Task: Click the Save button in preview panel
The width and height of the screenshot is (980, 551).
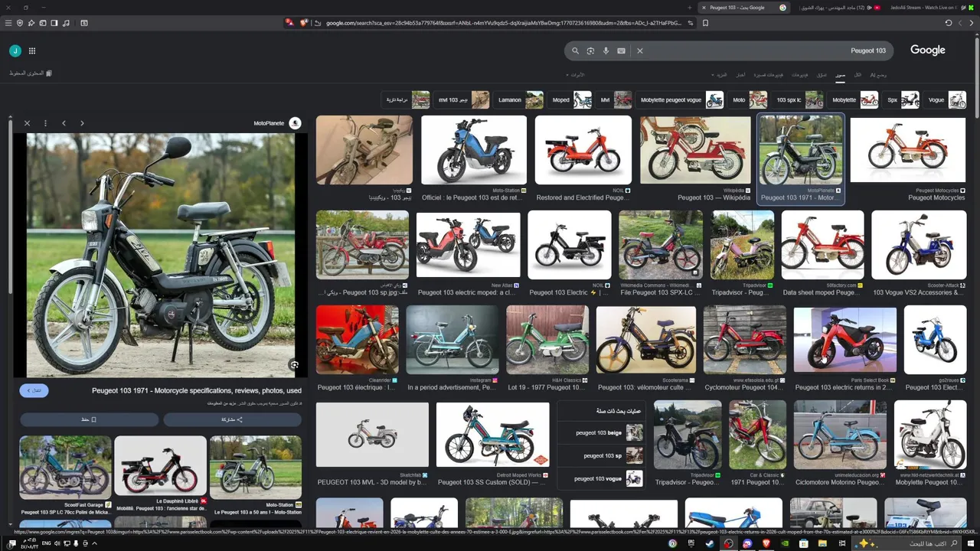Action: coord(90,419)
